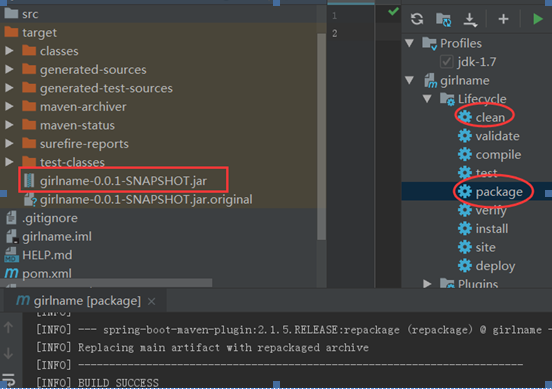
Task: Expand the maven-status folder
Action: [x=9, y=125]
